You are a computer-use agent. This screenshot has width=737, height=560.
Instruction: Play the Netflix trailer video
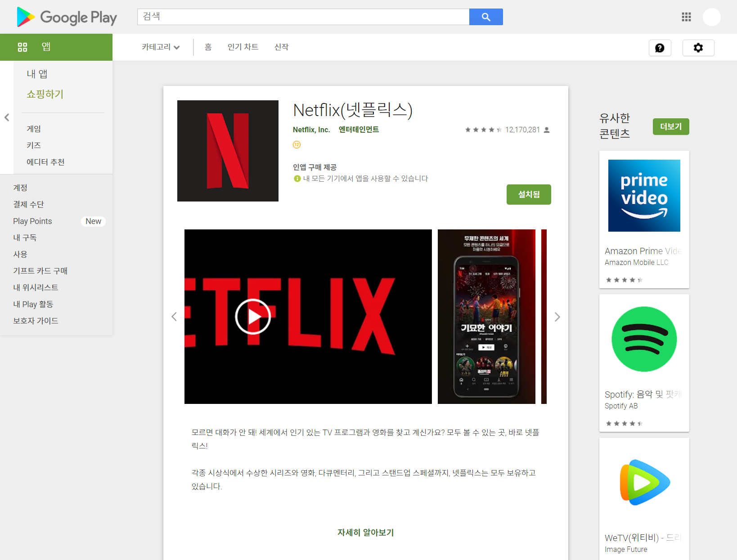pyautogui.click(x=253, y=317)
